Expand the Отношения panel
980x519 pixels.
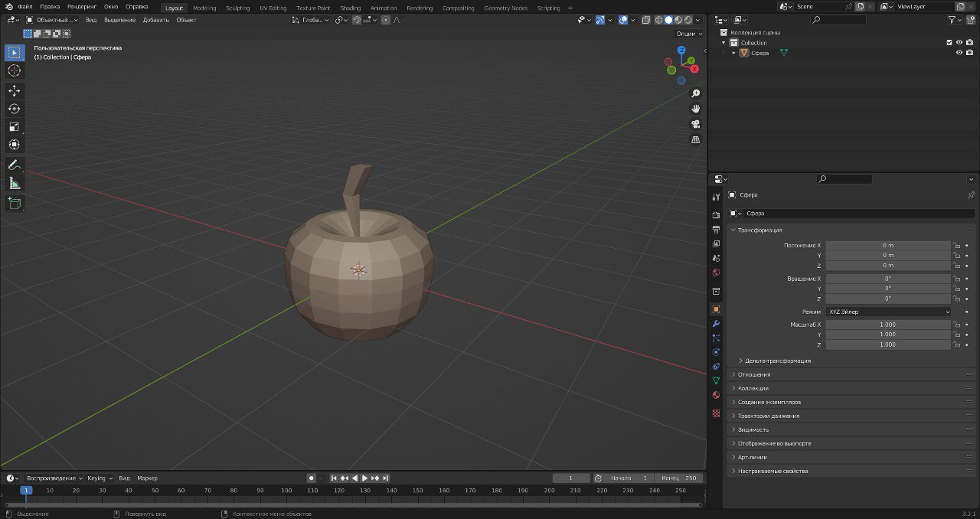pyautogui.click(x=754, y=375)
